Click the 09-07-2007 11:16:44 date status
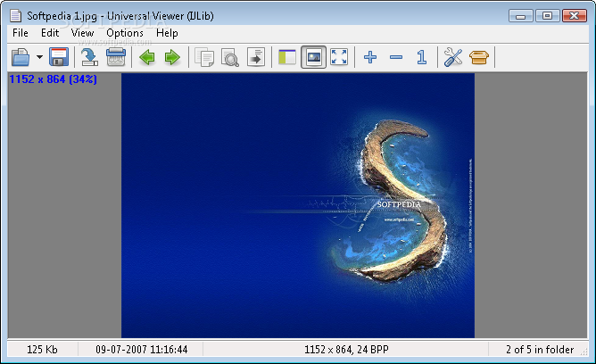 (141, 350)
